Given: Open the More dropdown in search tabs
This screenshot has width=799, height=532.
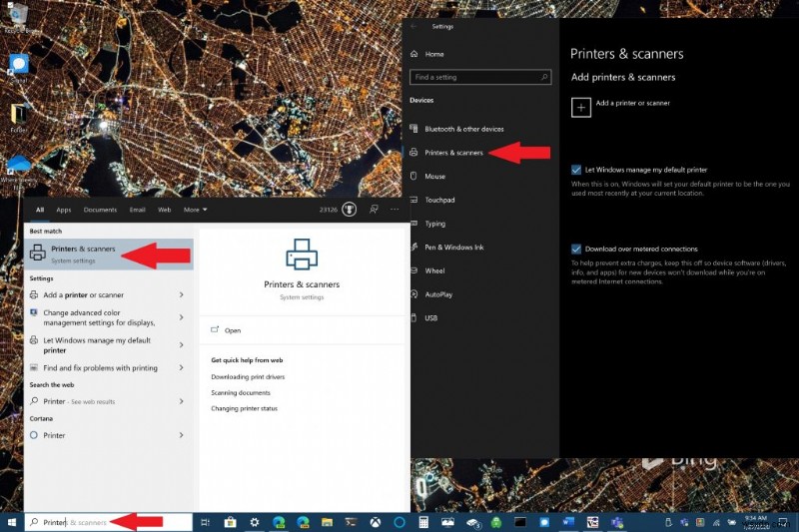Looking at the screenshot, I should coord(195,210).
